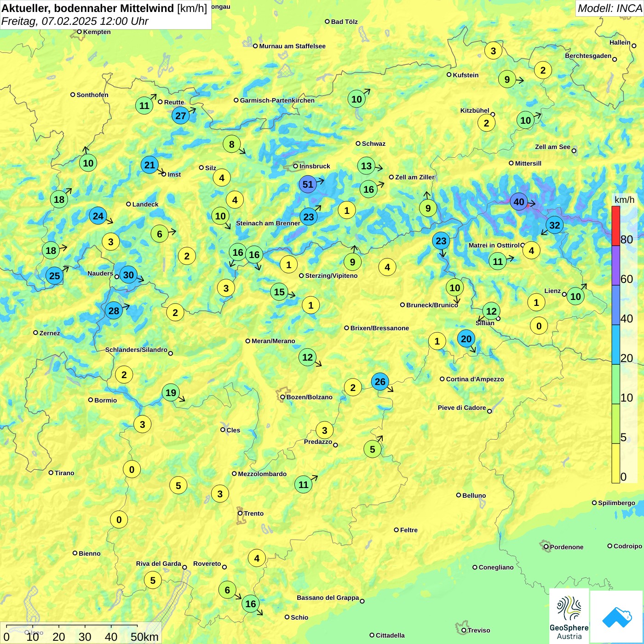Image resolution: width=644 pixels, height=644 pixels.
Task: Click the Trento city label
Action: (x=254, y=513)
